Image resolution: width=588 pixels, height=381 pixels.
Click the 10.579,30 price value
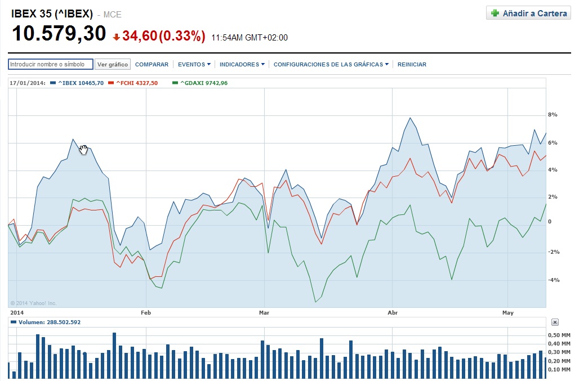[x=59, y=33]
